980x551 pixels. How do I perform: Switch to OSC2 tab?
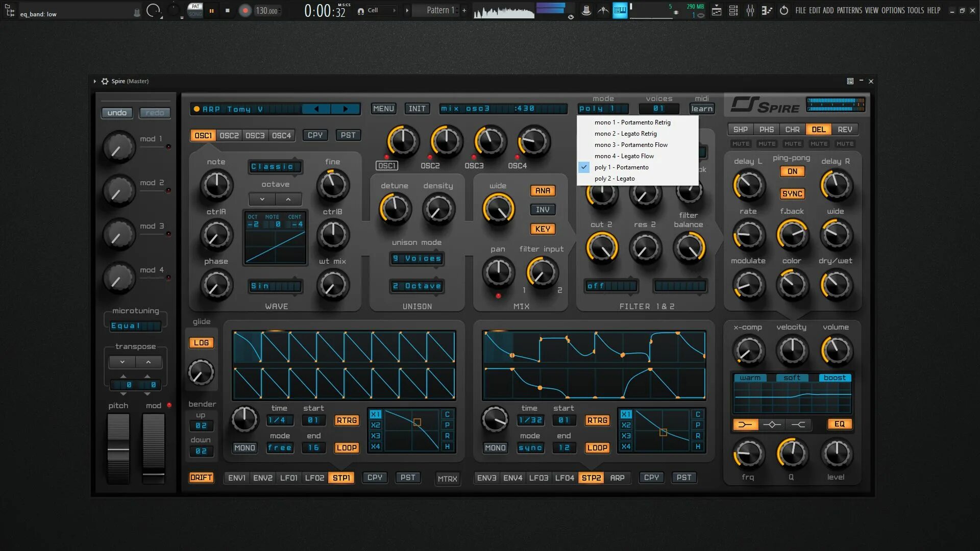pos(229,135)
